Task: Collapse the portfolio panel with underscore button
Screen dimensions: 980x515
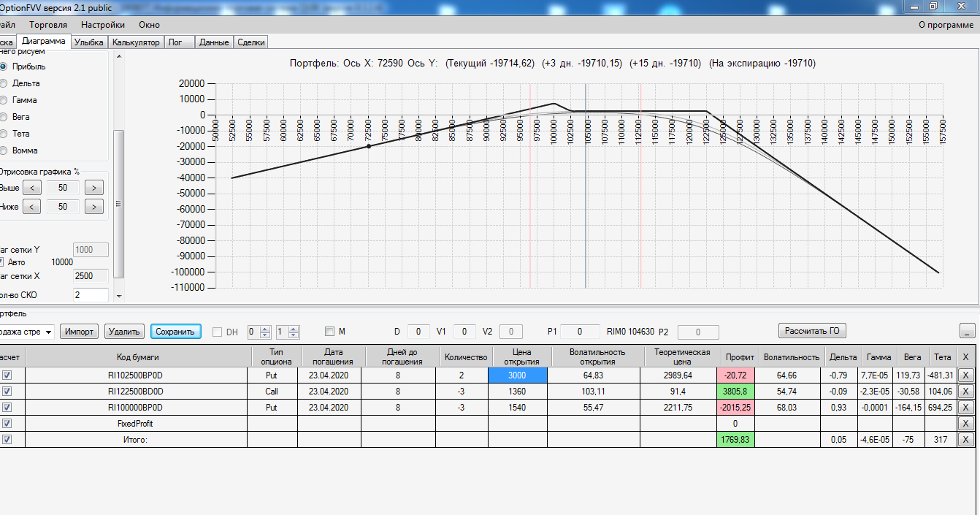Action: click(x=967, y=330)
